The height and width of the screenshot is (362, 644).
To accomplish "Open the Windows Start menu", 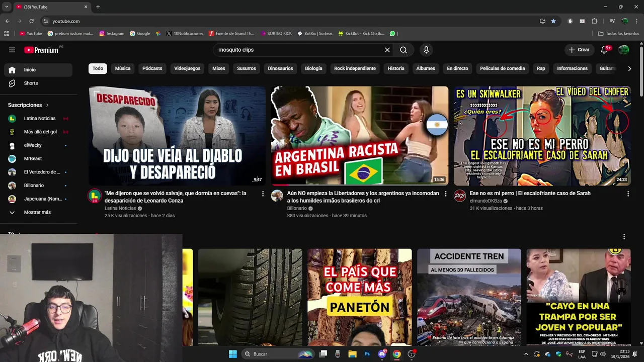I will 233,354.
